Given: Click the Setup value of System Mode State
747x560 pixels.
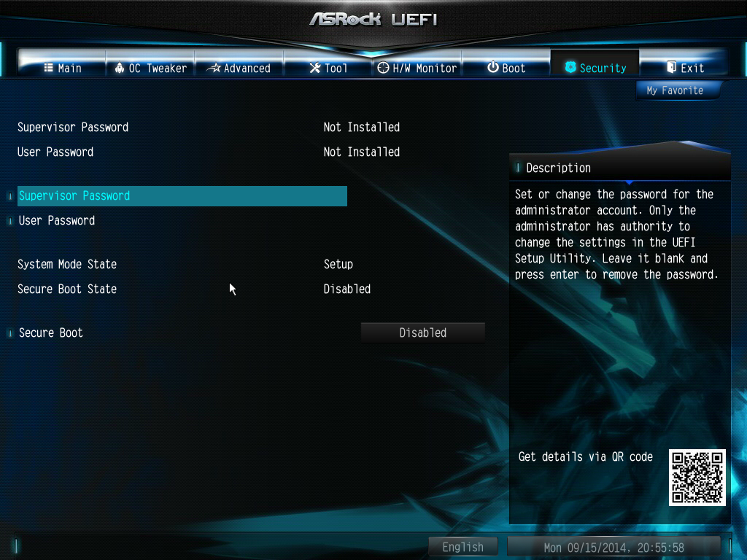Looking at the screenshot, I should [338, 264].
